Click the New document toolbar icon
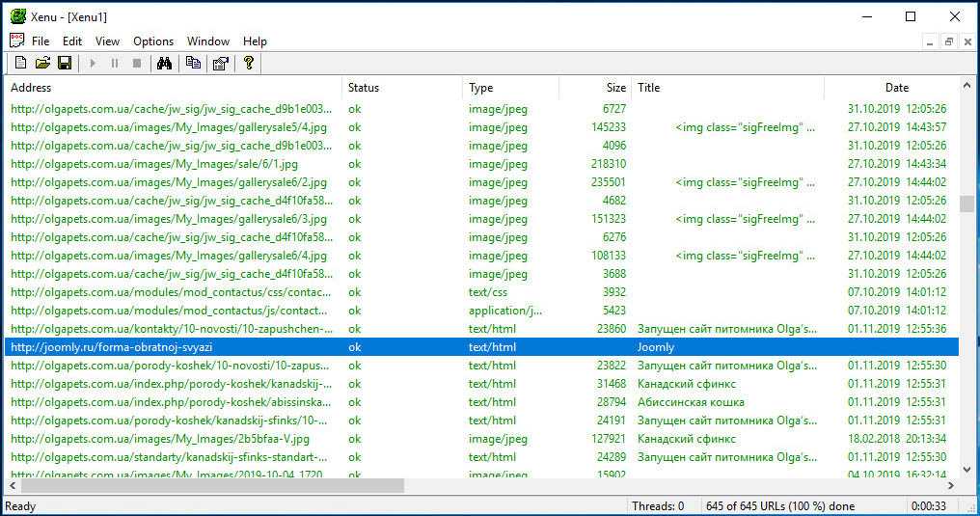 tap(20, 63)
